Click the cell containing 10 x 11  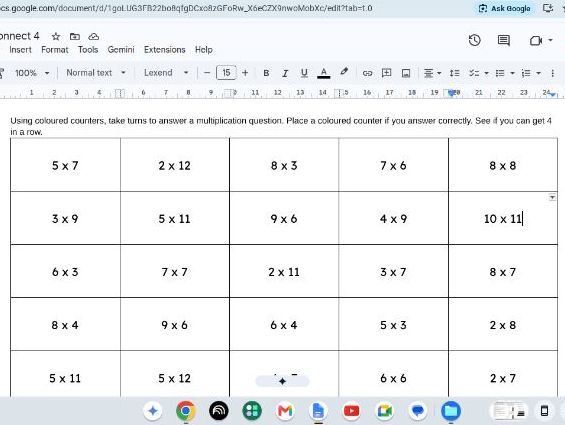pos(503,218)
